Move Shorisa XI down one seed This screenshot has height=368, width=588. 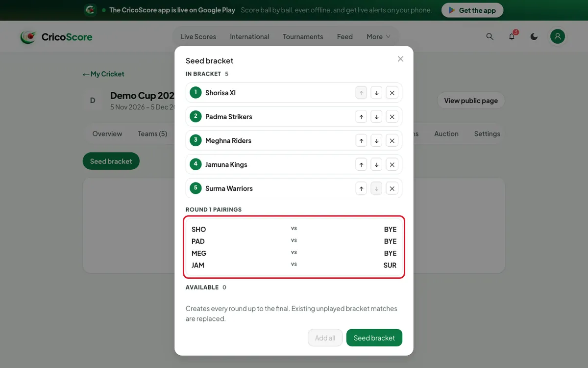[376, 93]
